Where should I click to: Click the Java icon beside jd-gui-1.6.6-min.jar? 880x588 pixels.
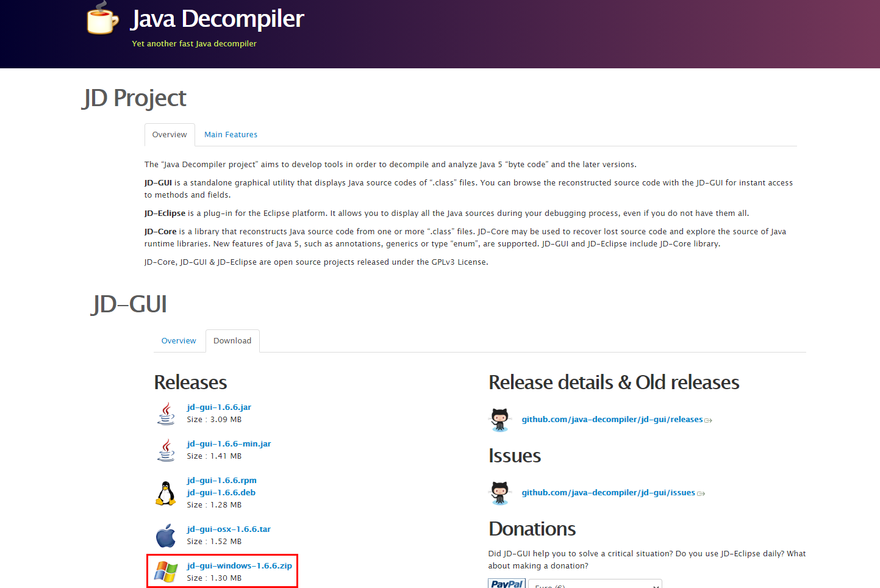tap(165, 450)
